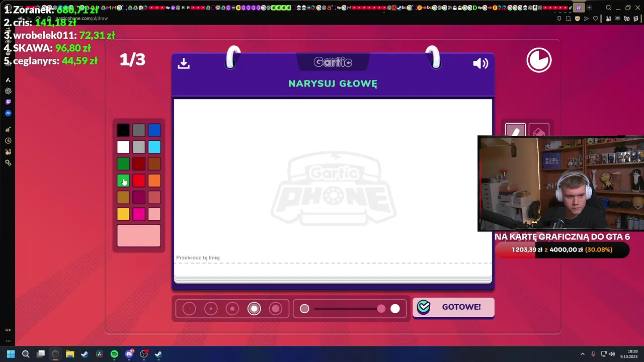
Task: Select the eraser tool
Action: [539, 131]
